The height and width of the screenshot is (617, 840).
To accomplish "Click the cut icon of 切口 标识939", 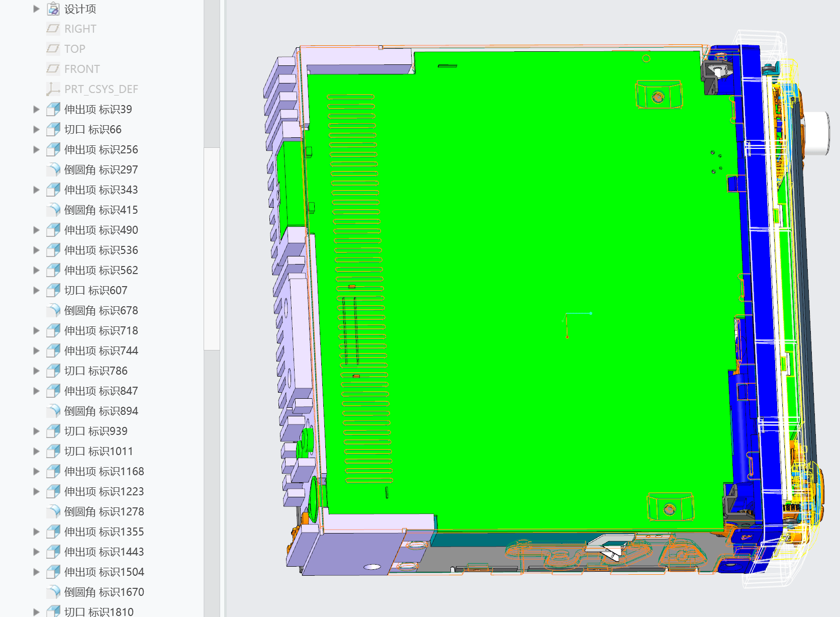I will [53, 431].
